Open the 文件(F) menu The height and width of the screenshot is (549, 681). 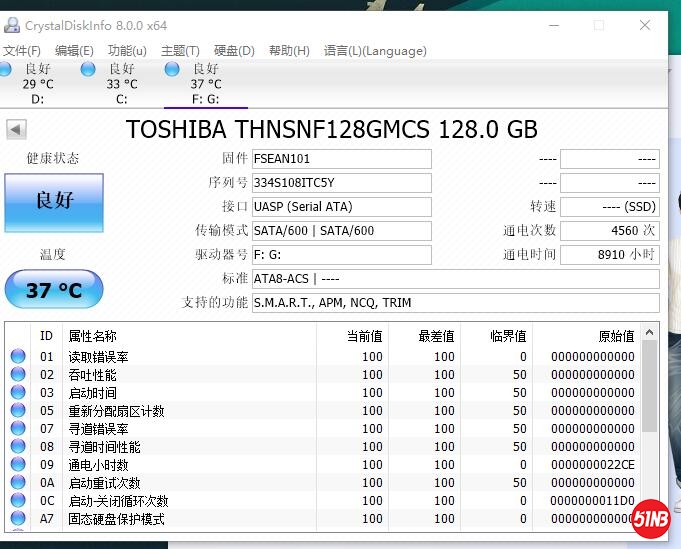(x=22, y=51)
